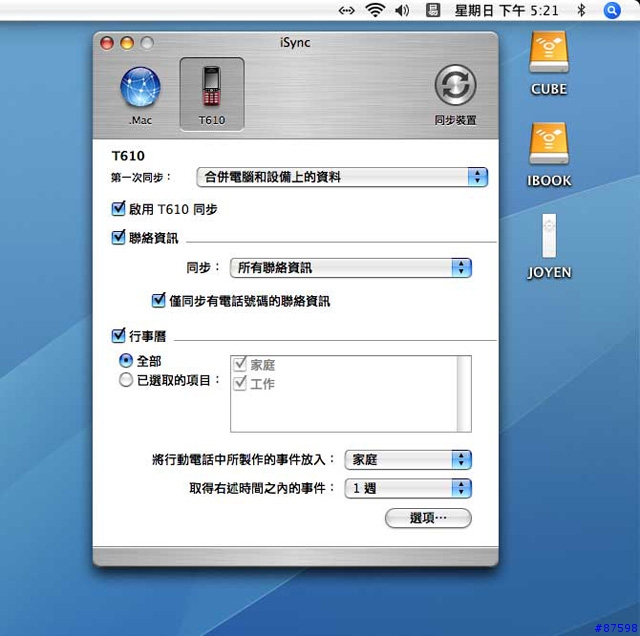Open the 1 週 time range dropdown
The image size is (640, 636).
click(408, 488)
